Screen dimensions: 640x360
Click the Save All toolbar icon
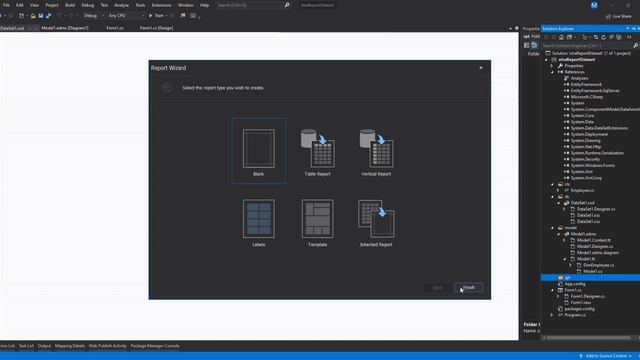49,16
